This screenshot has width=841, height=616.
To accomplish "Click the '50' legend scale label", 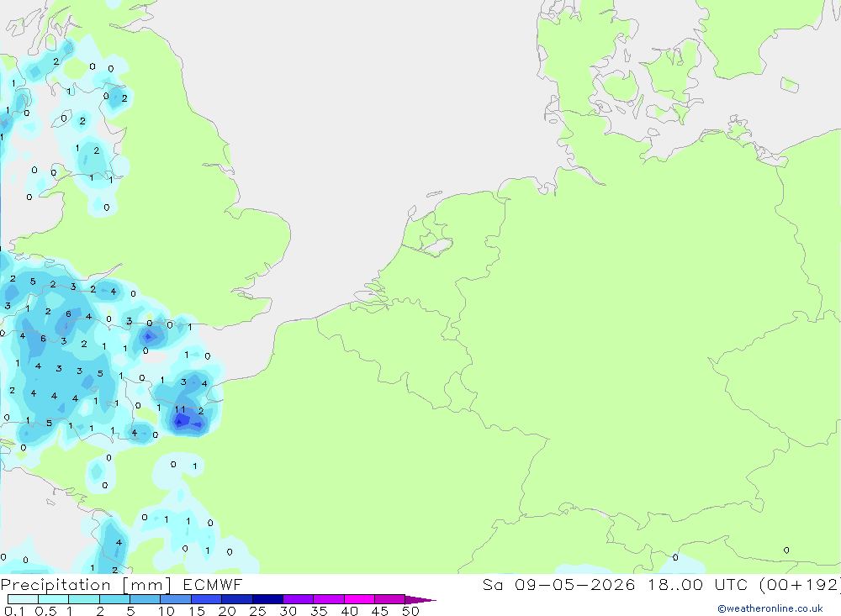I will pyautogui.click(x=411, y=611).
